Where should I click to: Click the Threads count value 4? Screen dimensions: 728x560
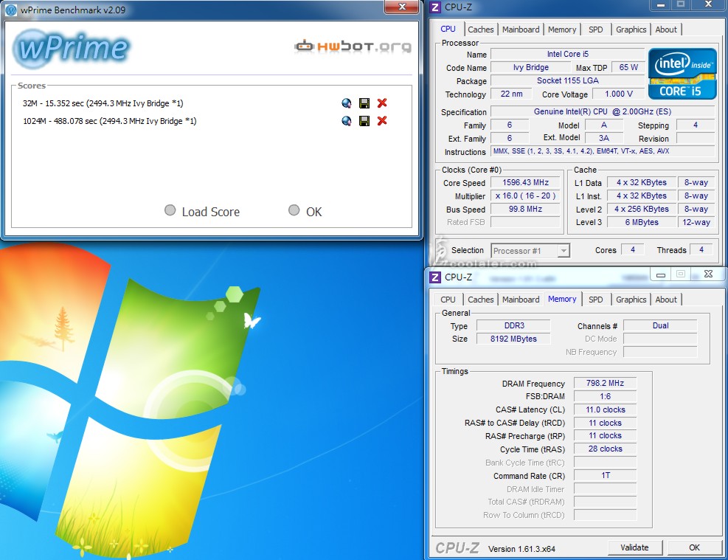701,250
